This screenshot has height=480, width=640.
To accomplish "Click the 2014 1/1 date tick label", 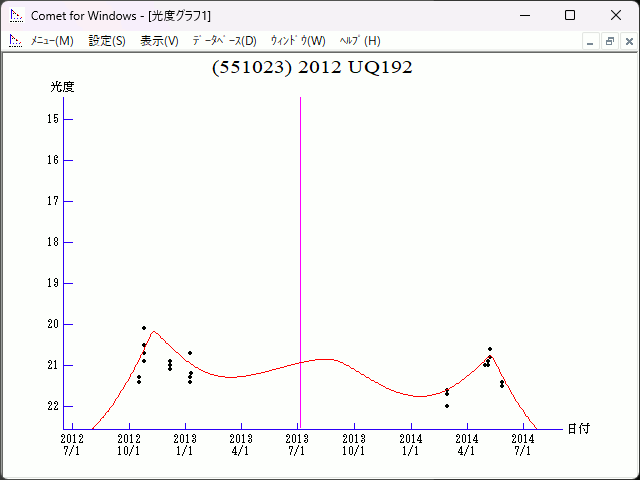I will pos(411,445).
